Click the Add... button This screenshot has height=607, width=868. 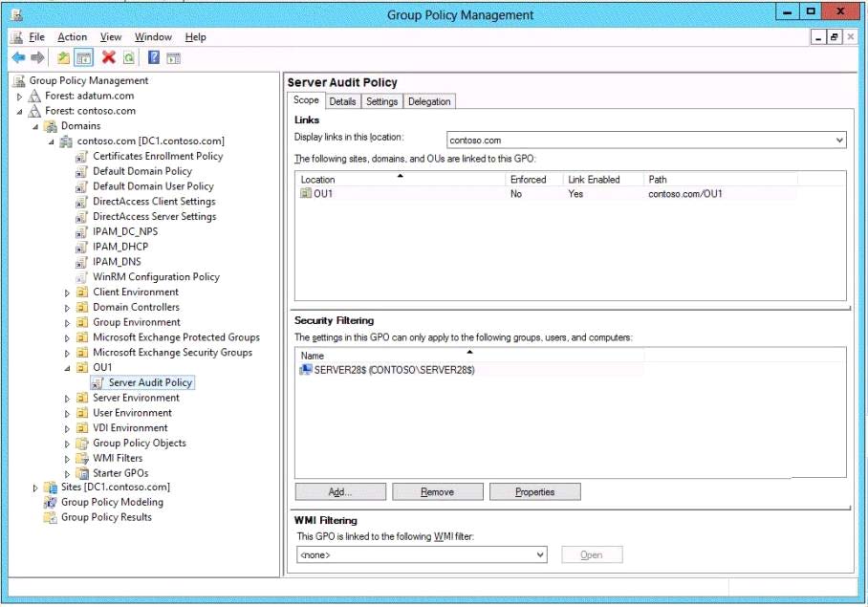tap(340, 492)
